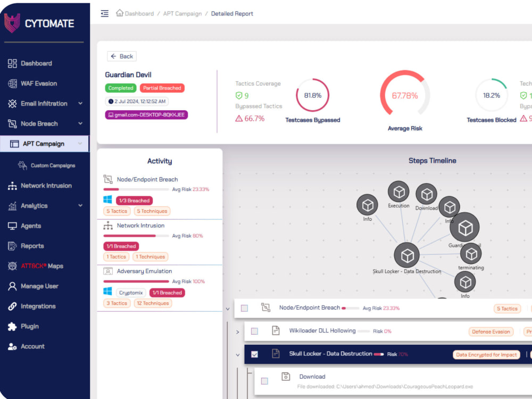Expand the Node Breach submenu chevron
The width and height of the screenshot is (532, 399).
point(80,123)
